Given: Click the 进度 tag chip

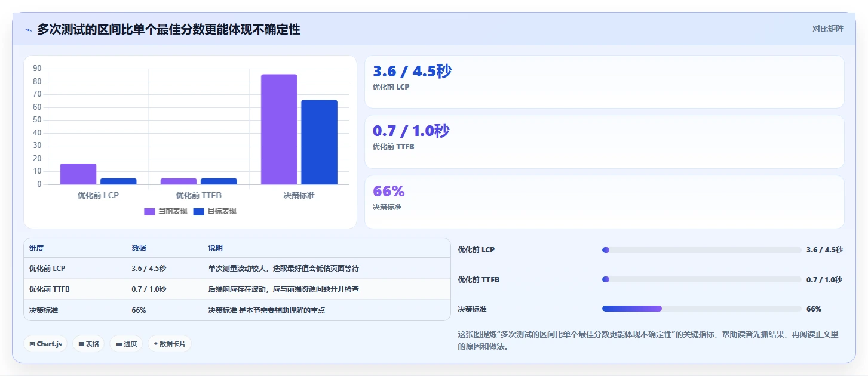Looking at the screenshot, I should (126, 344).
